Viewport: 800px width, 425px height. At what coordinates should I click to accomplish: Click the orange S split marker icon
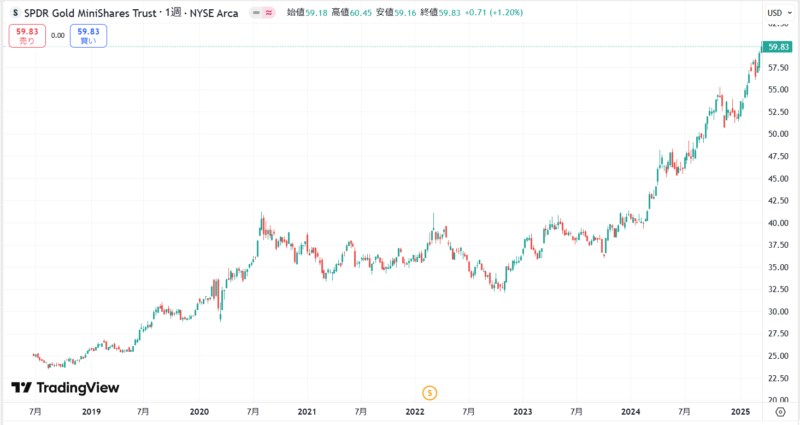430,393
